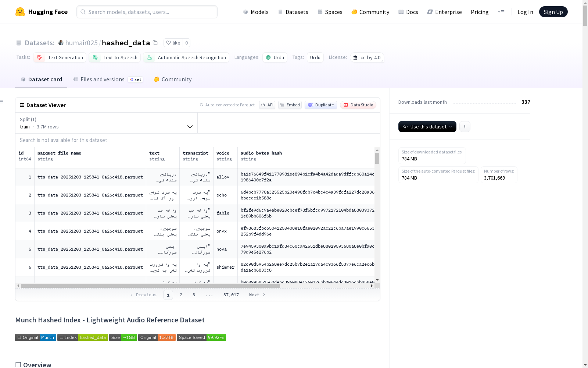Click the Overview heading
Image resolution: width=588 pixels, height=368 pixels.
point(37,365)
